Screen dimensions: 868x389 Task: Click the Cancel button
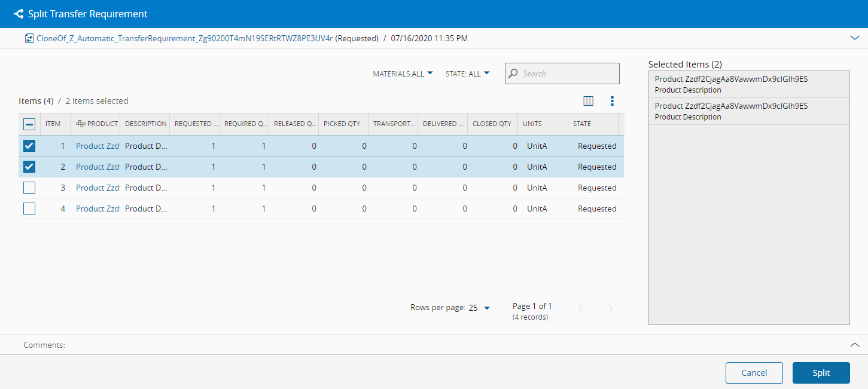(754, 373)
